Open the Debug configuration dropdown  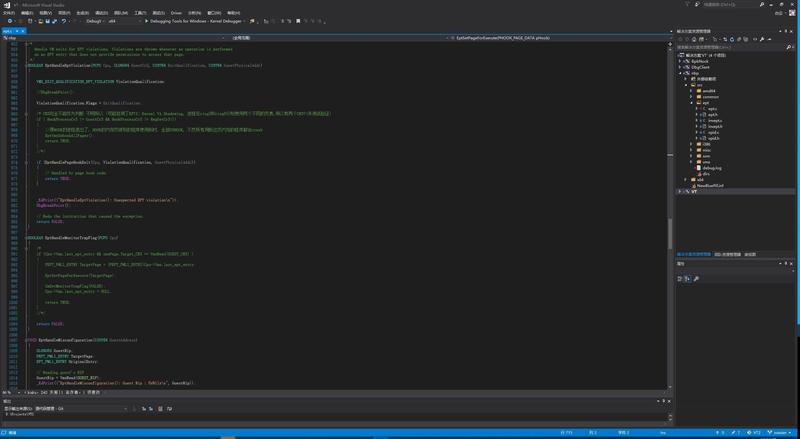95,21
